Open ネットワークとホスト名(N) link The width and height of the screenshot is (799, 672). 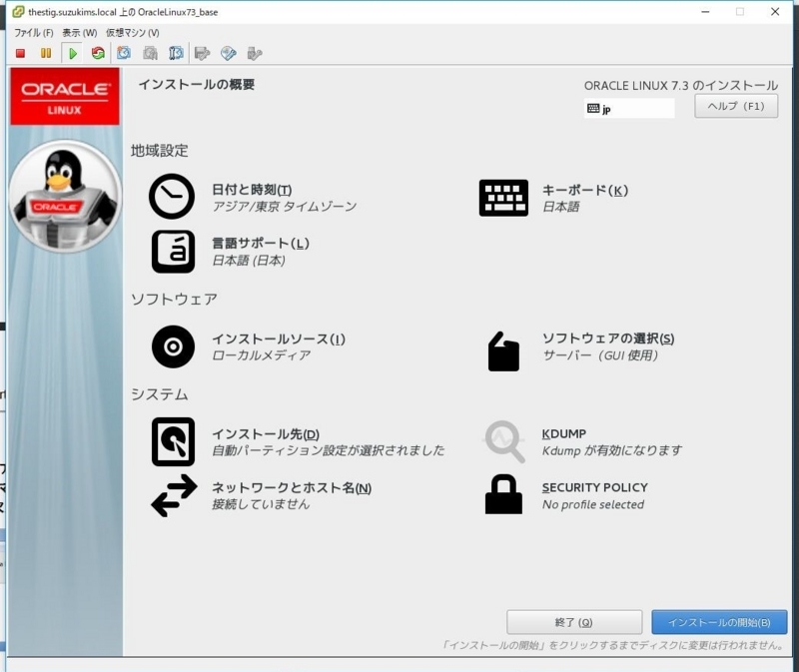tap(292, 487)
